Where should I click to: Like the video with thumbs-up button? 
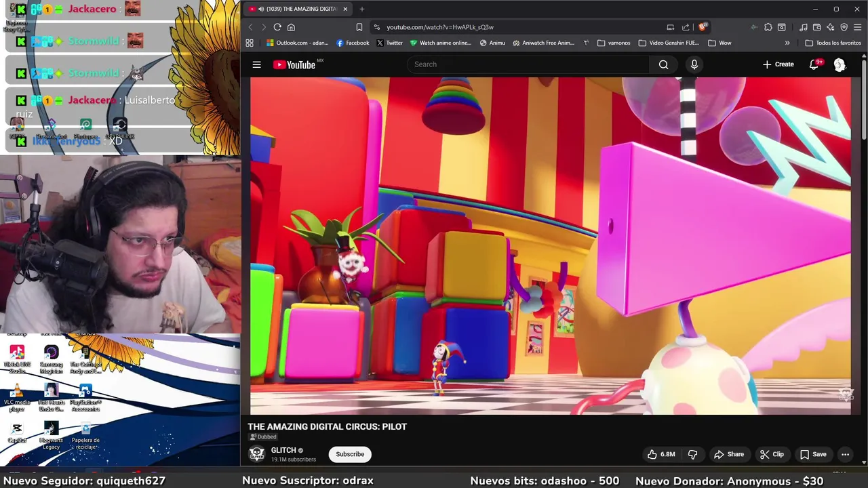click(x=660, y=454)
